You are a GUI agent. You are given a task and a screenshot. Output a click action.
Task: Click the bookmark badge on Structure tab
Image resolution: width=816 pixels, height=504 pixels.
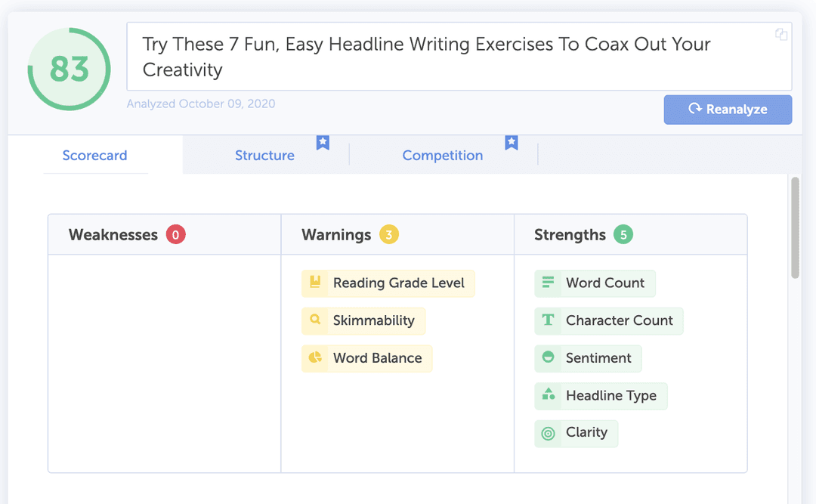click(x=323, y=142)
